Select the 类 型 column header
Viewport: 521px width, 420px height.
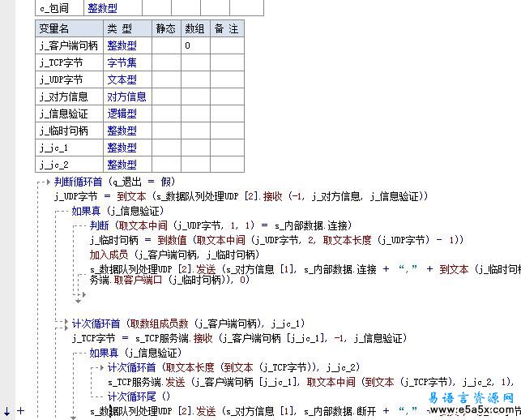pos(127,28)
